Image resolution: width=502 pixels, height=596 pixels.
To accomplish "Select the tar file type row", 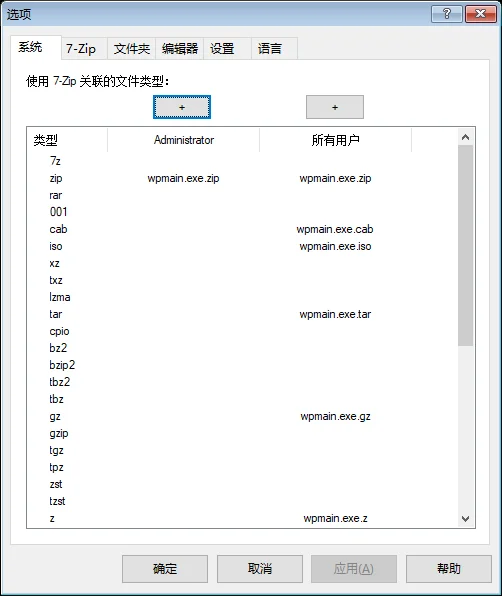I will pos(242,314).
